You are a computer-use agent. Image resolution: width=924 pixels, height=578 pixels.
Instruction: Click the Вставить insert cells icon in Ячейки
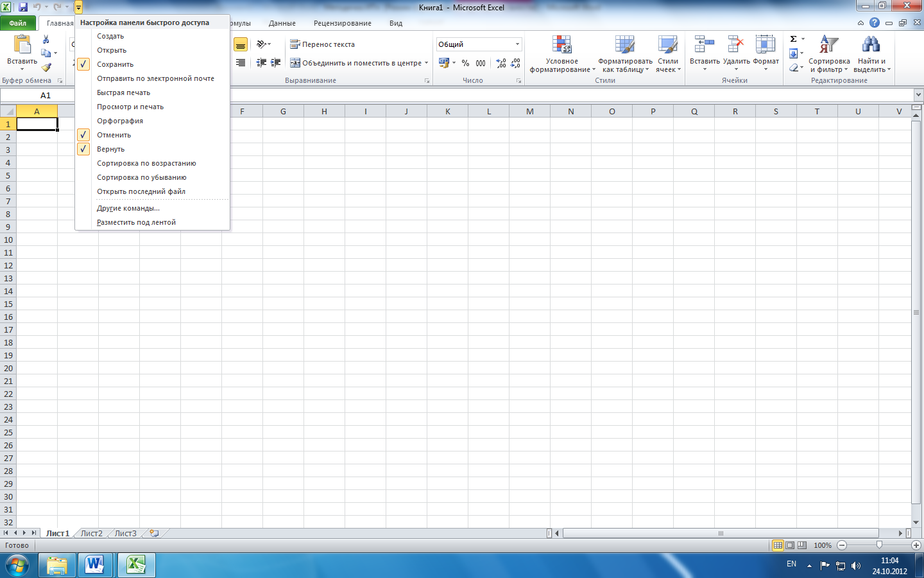pos(705,44)
